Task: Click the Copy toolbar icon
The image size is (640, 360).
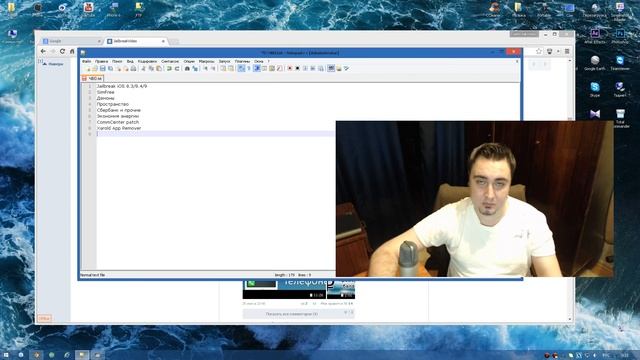Action: point(151,69)
